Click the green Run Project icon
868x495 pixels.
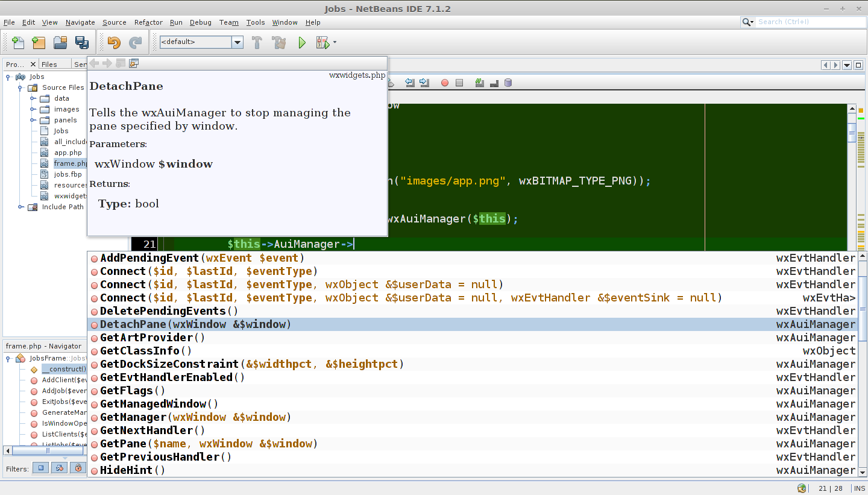(302, 42)
